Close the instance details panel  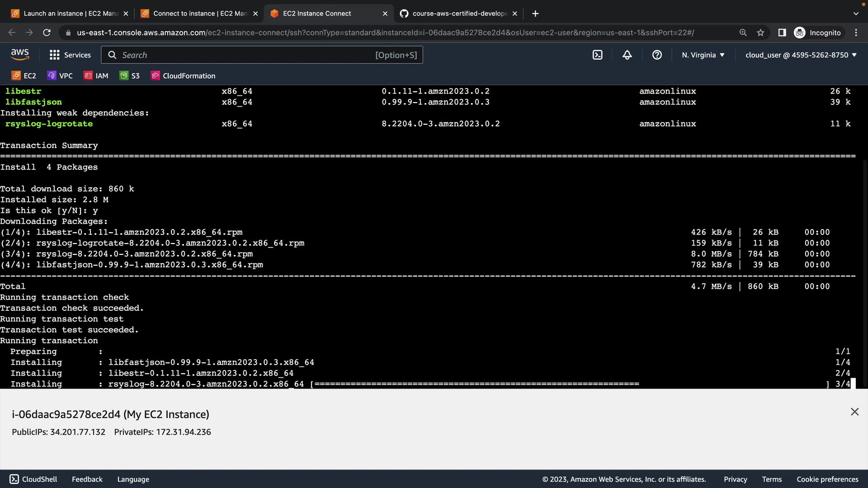click(854, 412)
